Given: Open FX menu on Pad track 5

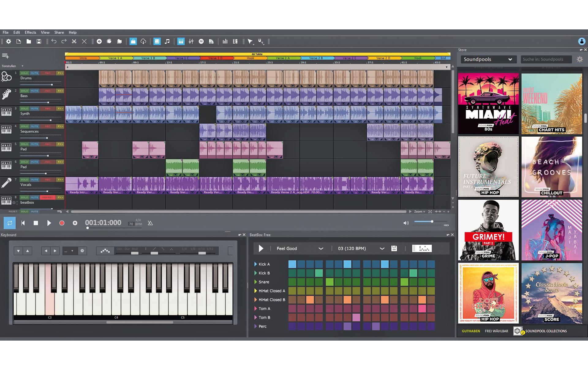Looking at the screenshot, I should pos(60,144).
